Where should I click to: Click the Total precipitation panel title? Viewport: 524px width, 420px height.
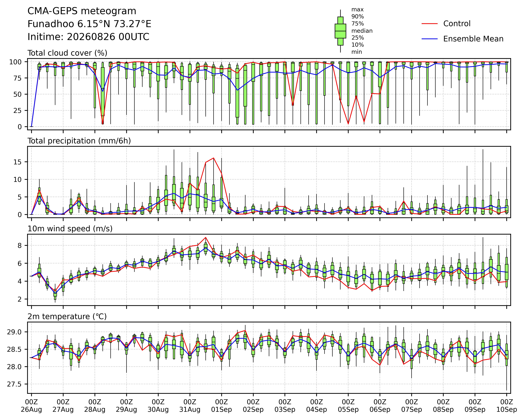pyautogui.click(x=79, y=141)
